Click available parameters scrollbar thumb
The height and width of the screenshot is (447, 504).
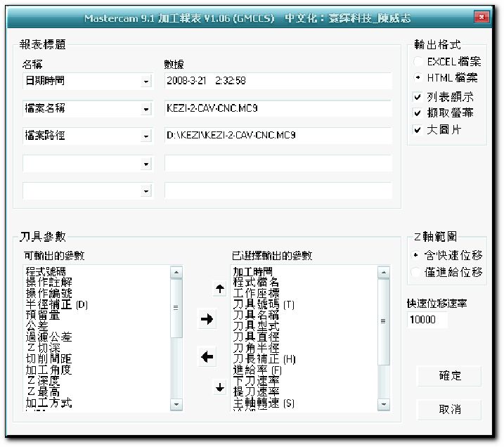tap(176, 308)
